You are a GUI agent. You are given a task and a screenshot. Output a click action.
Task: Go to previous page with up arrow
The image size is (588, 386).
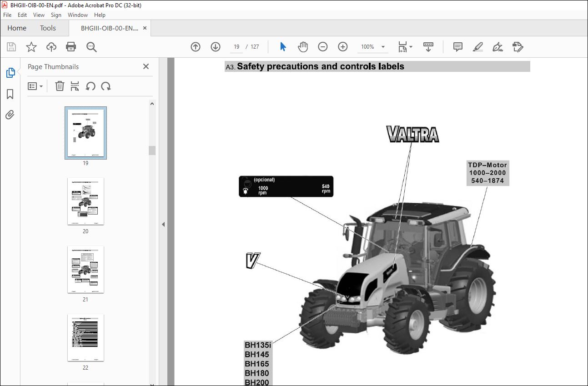click(196, 47)
